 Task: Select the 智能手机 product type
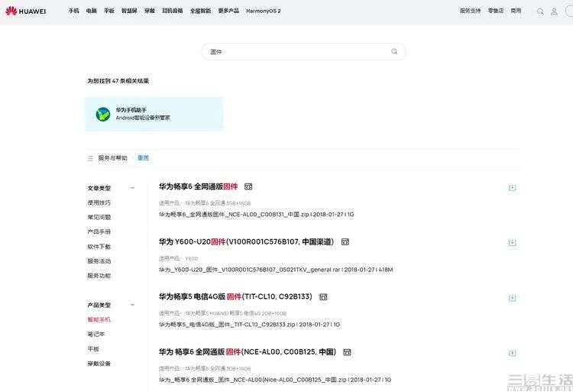coord(99,319)
